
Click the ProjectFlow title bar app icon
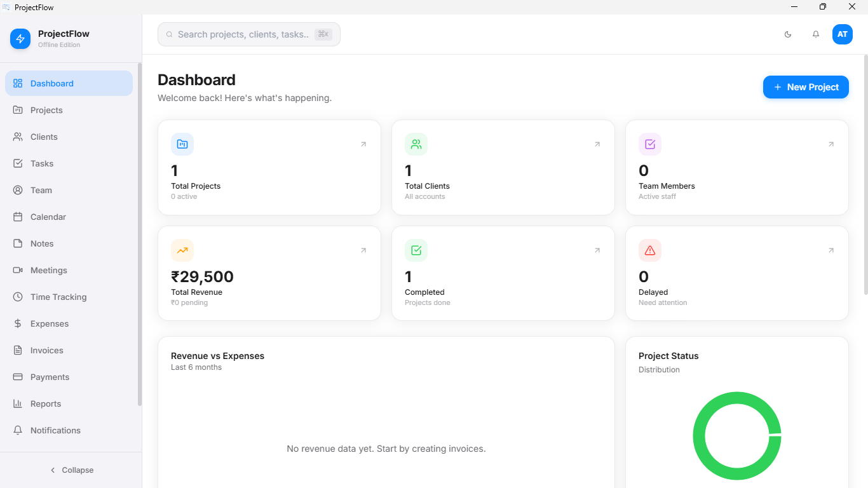click(x=6, y=7)
